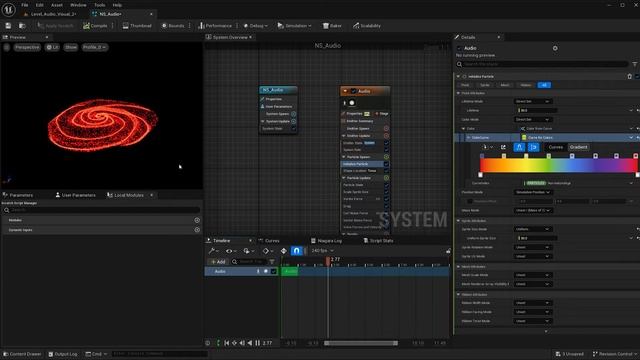The width and height of the screenshot is (640, 360).
Task: Switch to the Curves tab
Action: point(269,240)
